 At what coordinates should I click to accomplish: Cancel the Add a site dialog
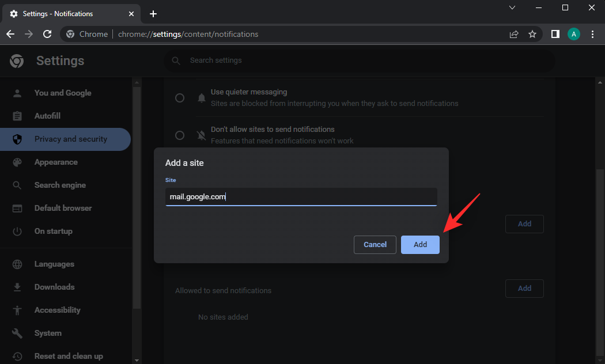[375, 245]
